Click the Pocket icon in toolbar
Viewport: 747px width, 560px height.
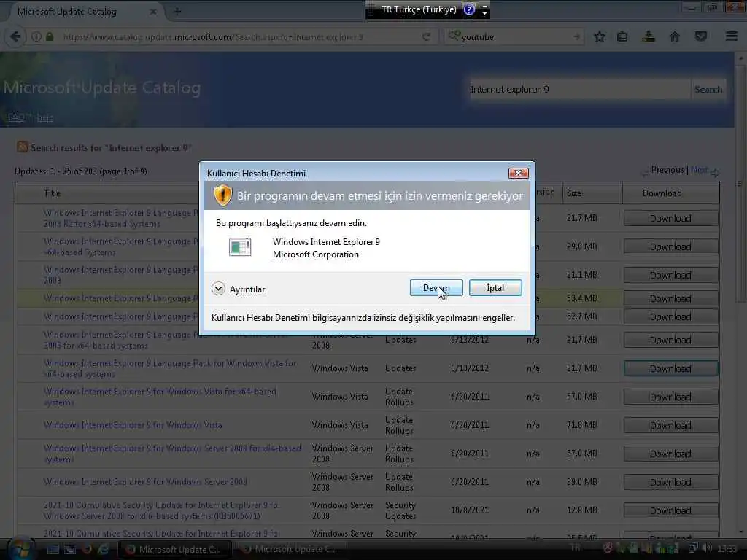(x=701, y=36)
